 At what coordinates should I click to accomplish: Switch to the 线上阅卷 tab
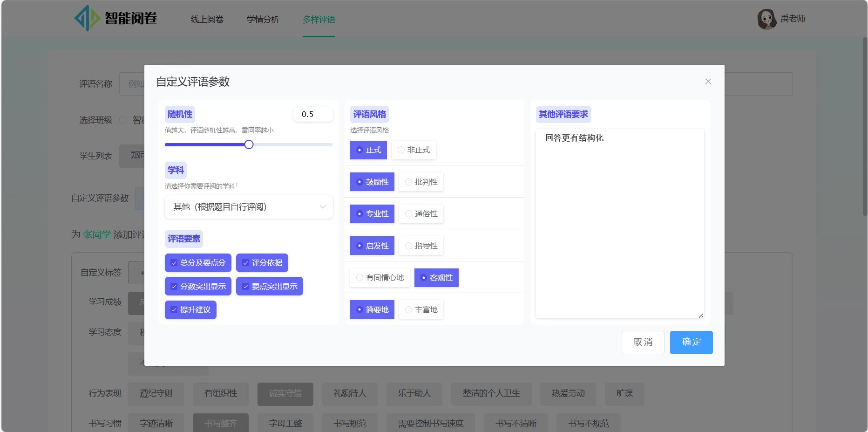tap(207, 19)
